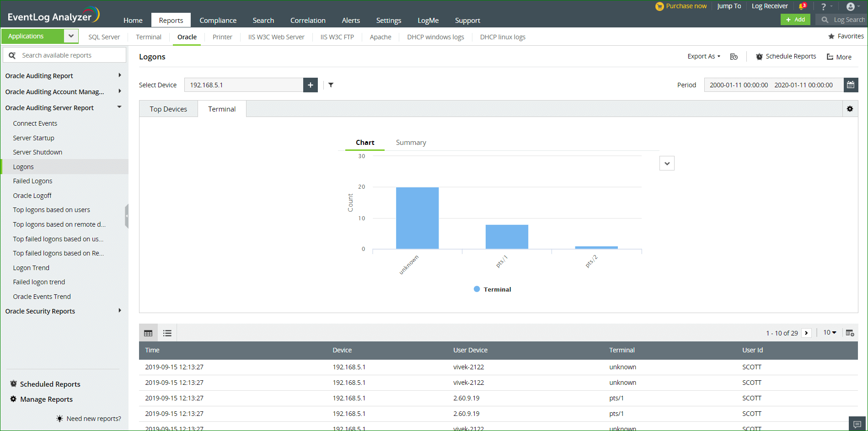The height and width of the screenshot is (431, 868).
Task: Open the user profile icon
Action: 851,6
